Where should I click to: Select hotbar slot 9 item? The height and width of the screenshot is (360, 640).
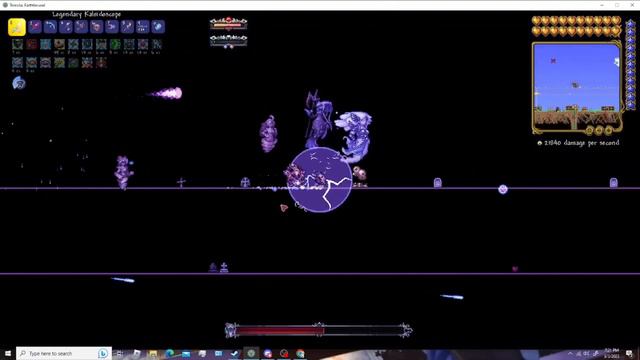pos(142,27)
